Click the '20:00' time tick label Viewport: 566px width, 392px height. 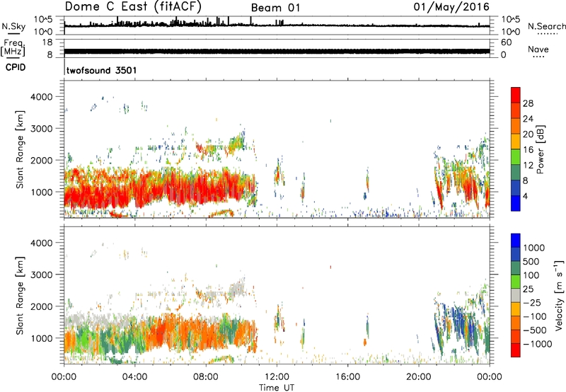pyautogui.click(x=418, y=377)
